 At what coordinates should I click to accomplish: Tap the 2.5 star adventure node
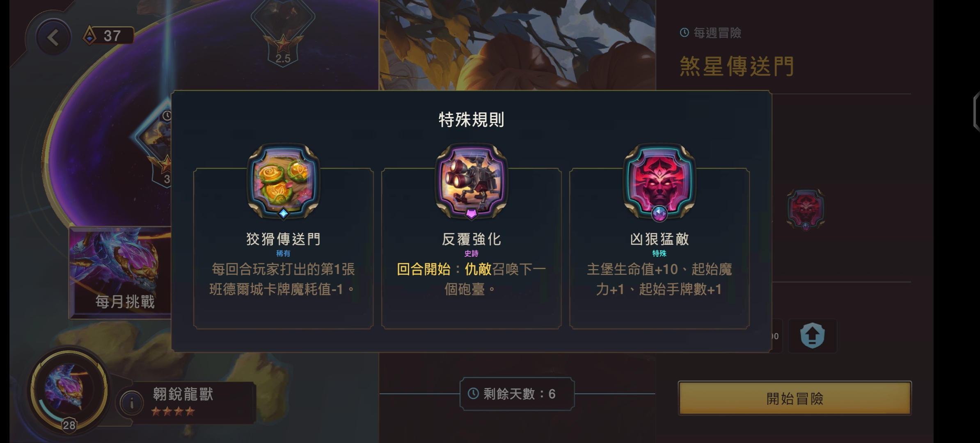click(283, 33)
